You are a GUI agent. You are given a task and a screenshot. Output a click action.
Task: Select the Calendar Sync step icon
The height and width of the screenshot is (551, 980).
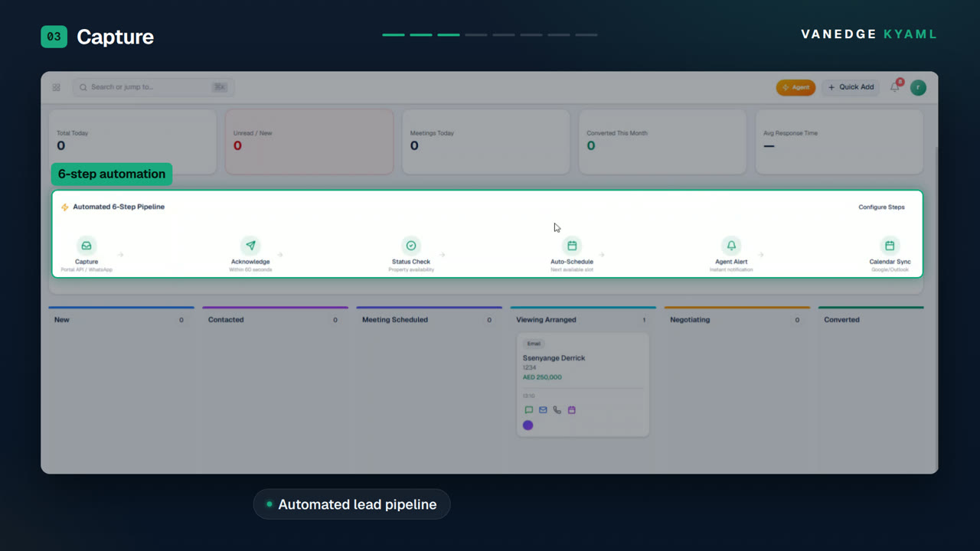pyautogui.click(x=890, y=246)
